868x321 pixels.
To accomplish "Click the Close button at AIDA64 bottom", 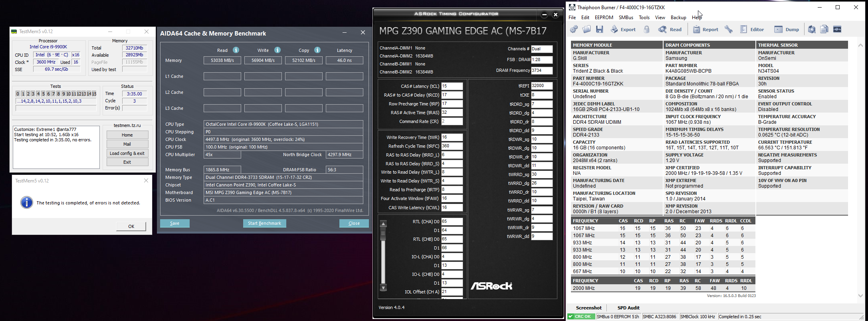I will (x=354, y=223).
